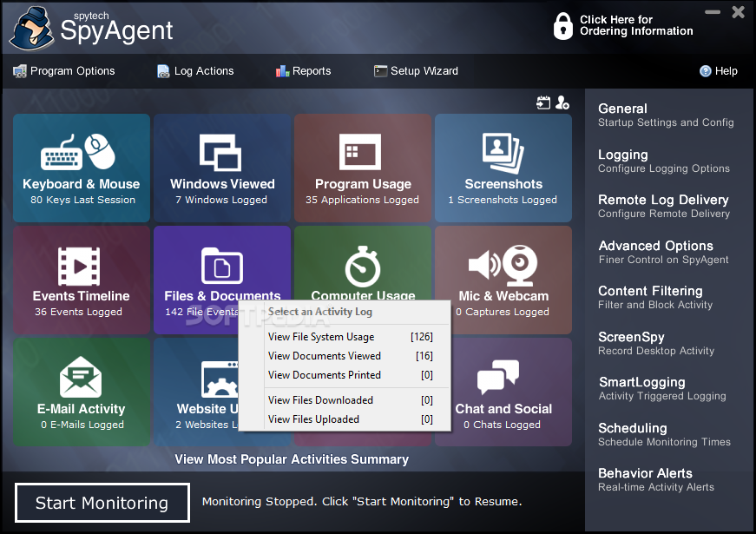Screen dimensions: 756x534
Task: Click the '0 E-Mails Logged' text
Action: 82,425
